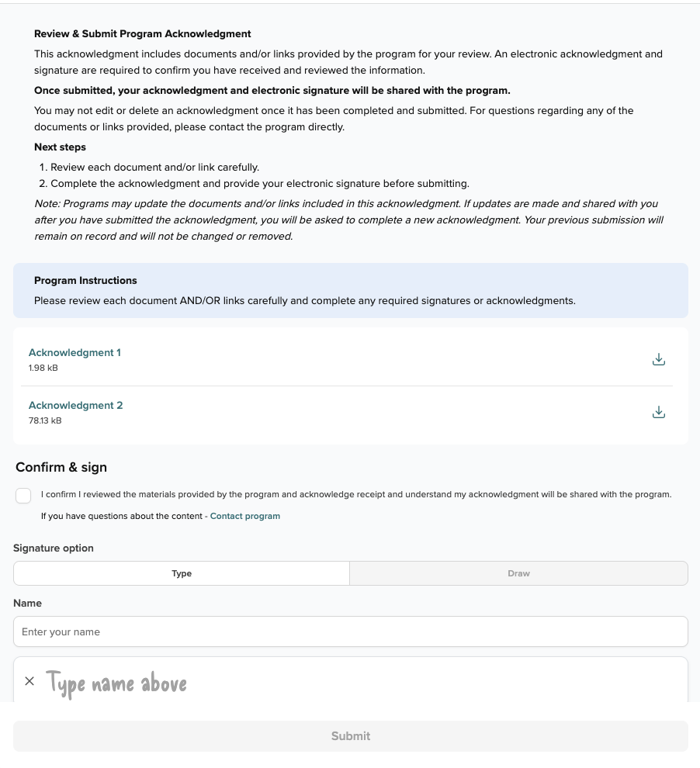Submit the program acknowledgment
The width and height of the screenshot is (700, 768).
click(351, 735)
